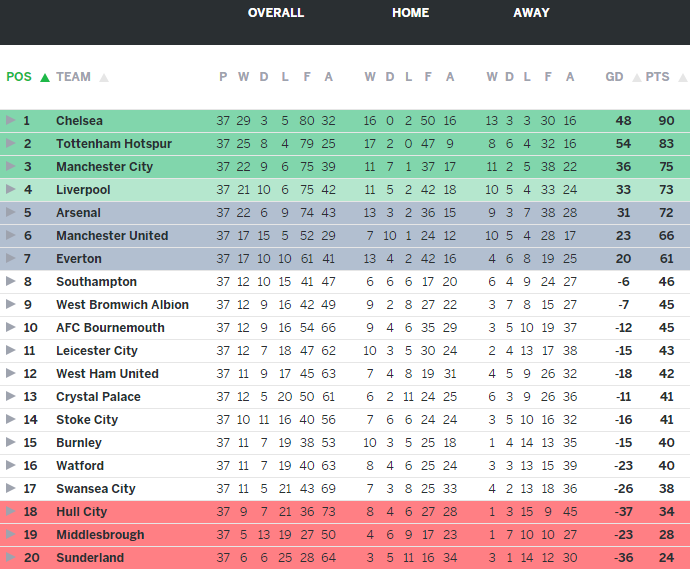Expand the Hull City row arrow
Viewport: 690px width, 569px height.
coord(10,512)
